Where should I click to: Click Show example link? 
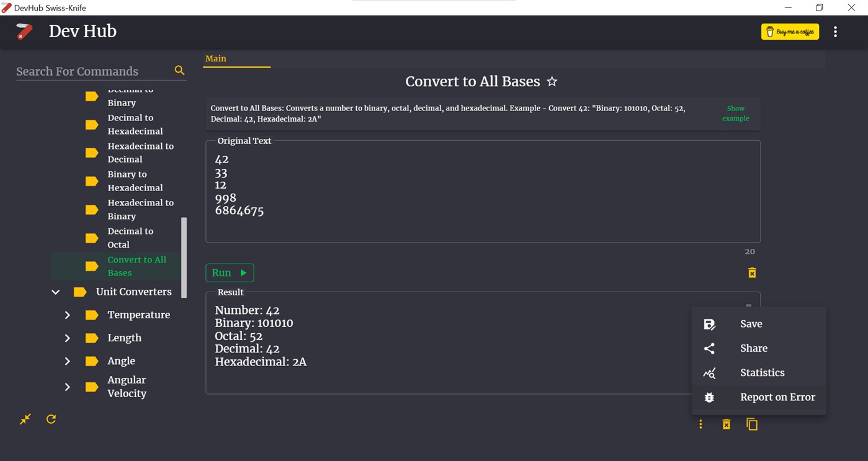pos(735,114)
